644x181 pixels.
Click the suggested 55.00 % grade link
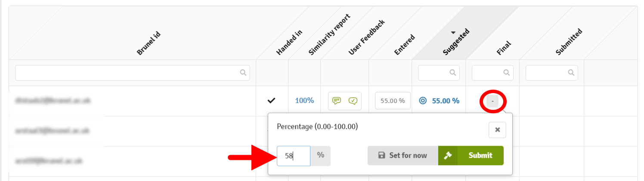tap(446, 101)
